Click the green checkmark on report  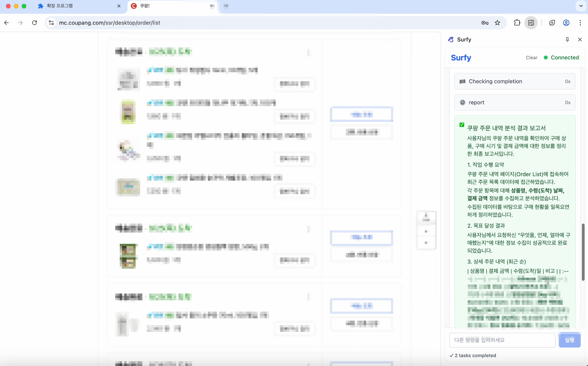point(462,125)
